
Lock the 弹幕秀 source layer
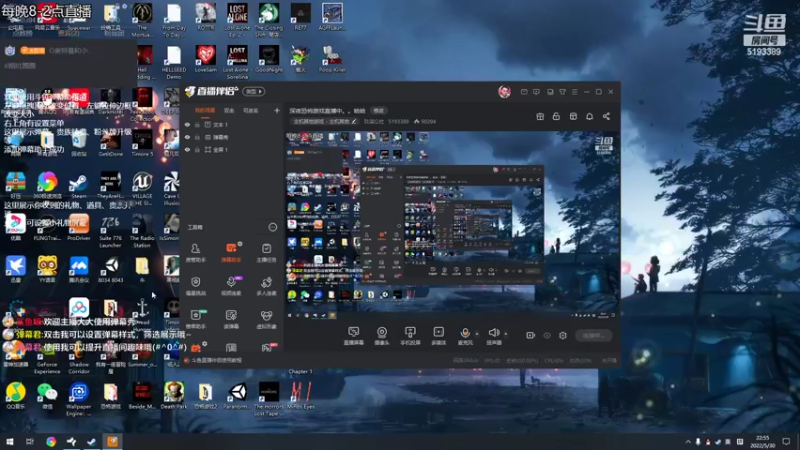tap(197, 137)
